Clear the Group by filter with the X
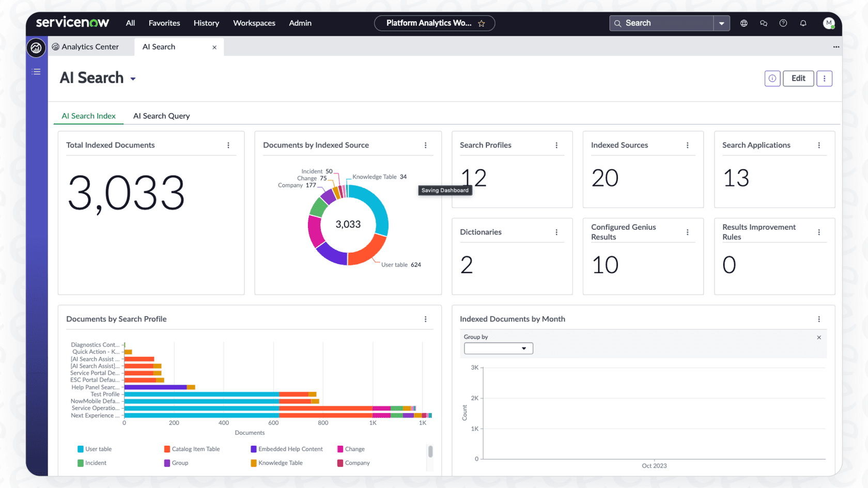Screen dimensions: 868x488 tap(819, 337)
